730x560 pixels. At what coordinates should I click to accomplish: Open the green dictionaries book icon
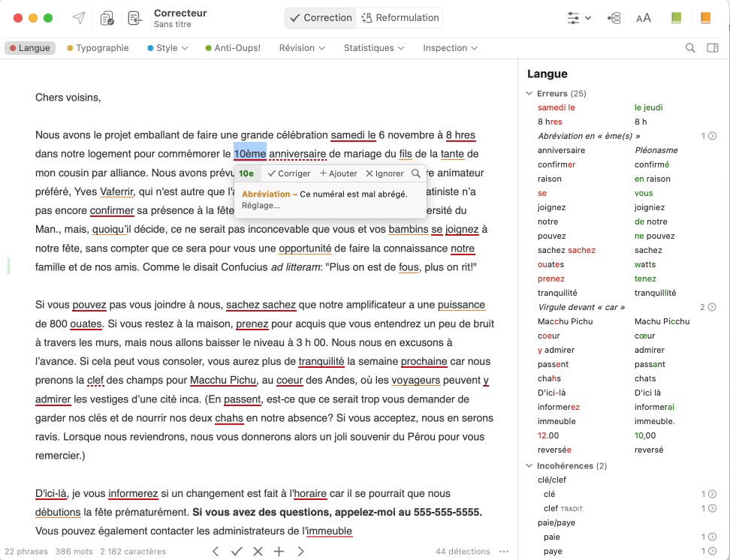[x=677, y=18]
